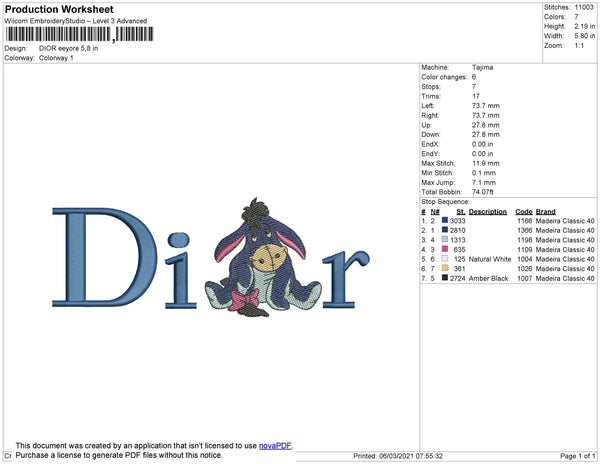Image resolution: width=600 pixels, height=464 pixels.
Task: Click the embroidered letter r
Action: coord(346,279)
